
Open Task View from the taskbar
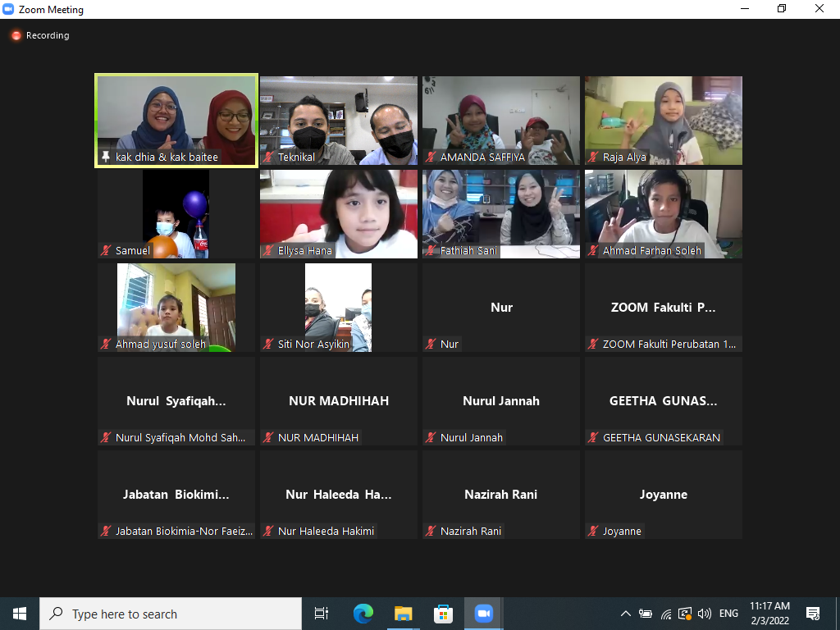322,614
